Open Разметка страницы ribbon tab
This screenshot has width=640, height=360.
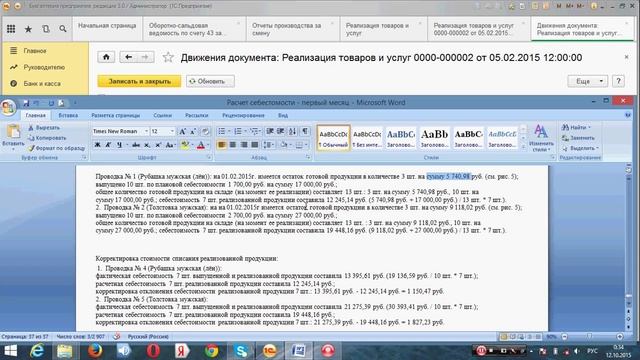pos(116,116)
